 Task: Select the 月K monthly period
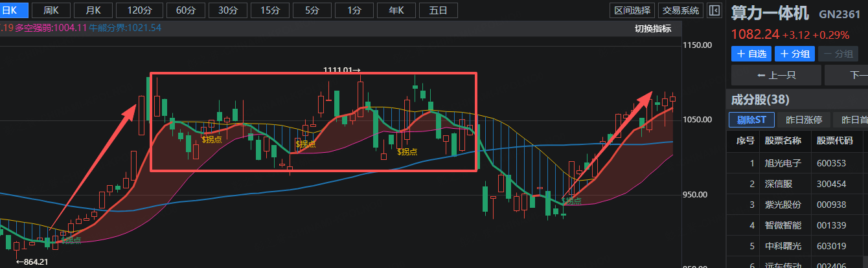click(x=92, y=10)
